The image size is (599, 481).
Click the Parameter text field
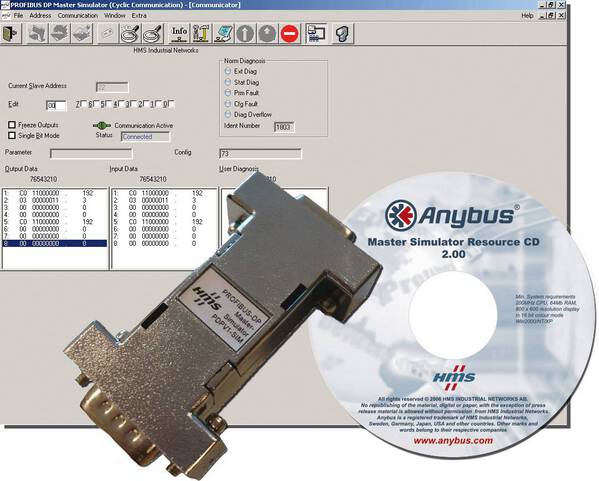(x=91, y=154)
